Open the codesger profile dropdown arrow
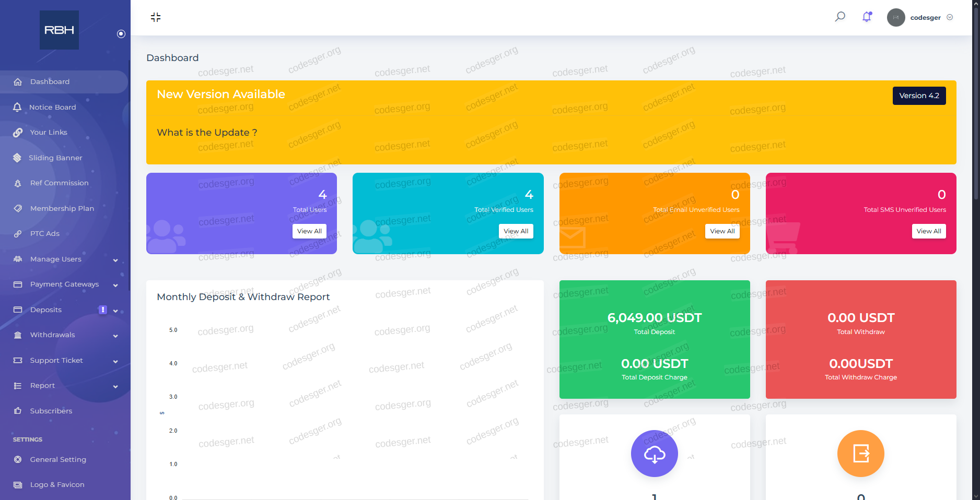This screenshot has height=500, width=980. 950,17
